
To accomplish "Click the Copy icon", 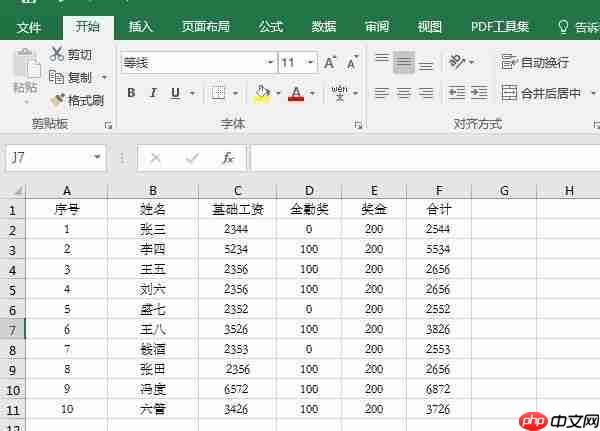I will point(56,77).
